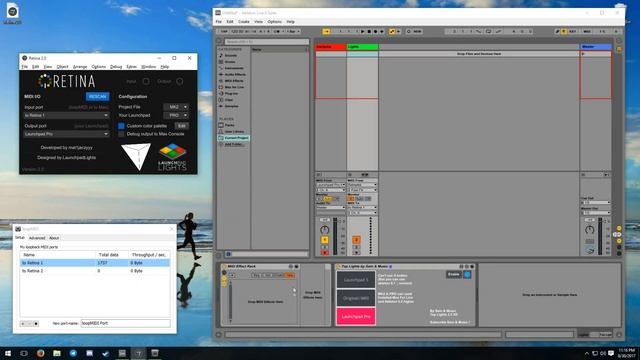Viewport: 640px width, 360px height.
Task: Open Retina's Project File dropdown
Action: tap(176, 107)
